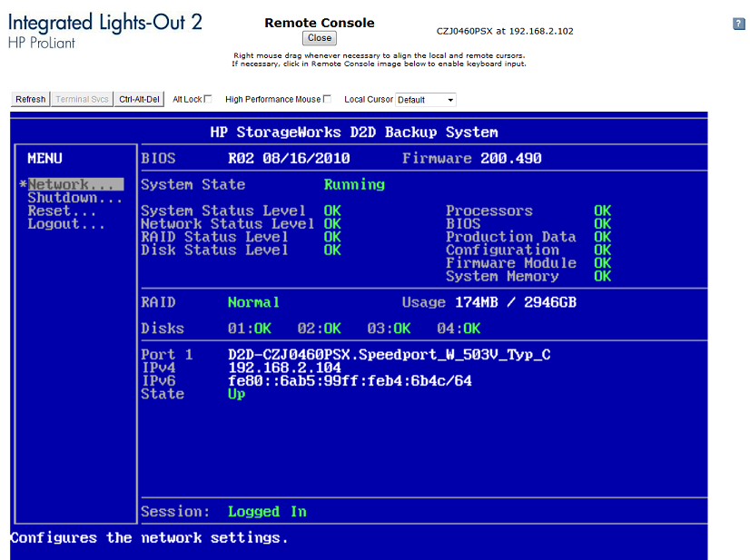The width and height of the screenshot is (750, 560).
Task: Click the Configuration status label
Action: (x=502, y=251)
